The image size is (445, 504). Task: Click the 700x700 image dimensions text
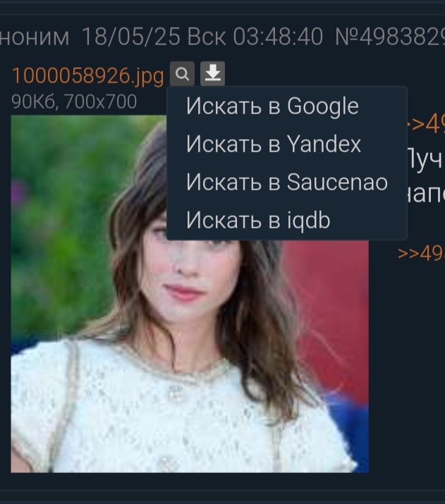click(100, 102)
